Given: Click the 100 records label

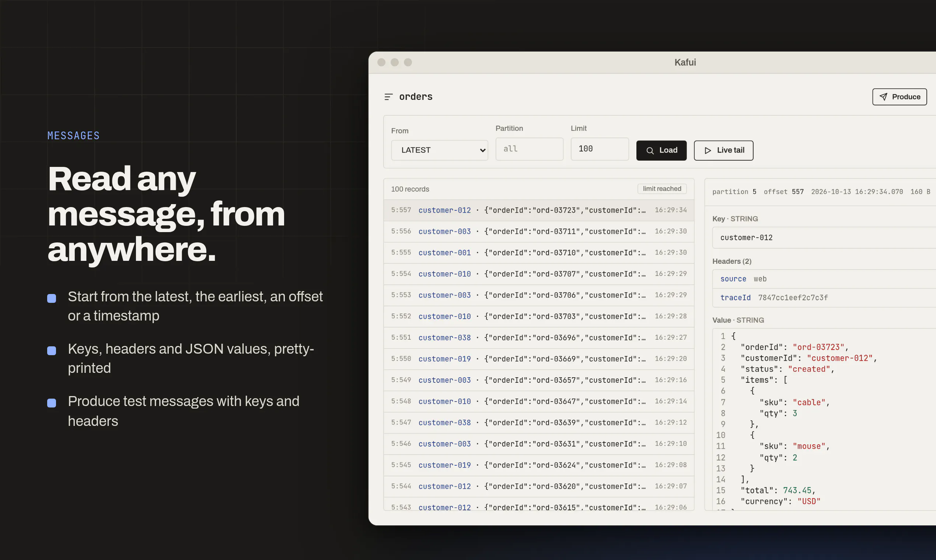Looking at the screenshot, I should click(x=410, y=189).
